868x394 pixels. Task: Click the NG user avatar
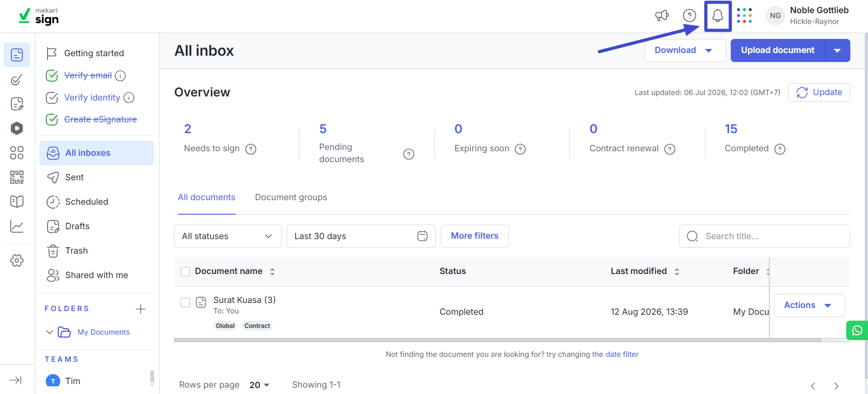click(775, 16)
